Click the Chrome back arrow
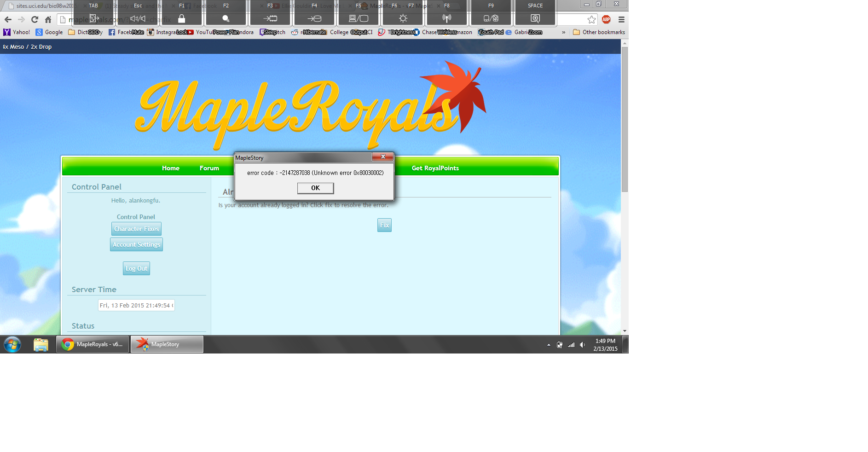 tap(8, 19)
